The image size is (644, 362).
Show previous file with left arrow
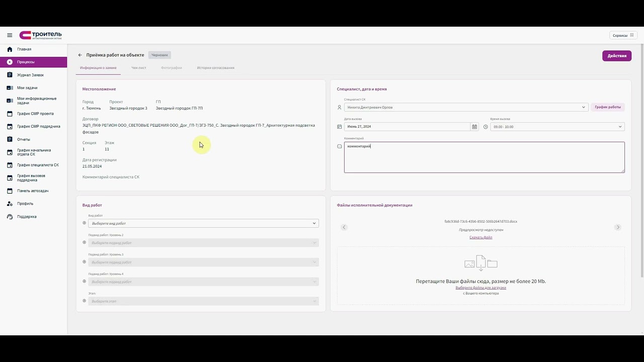(x=344, y=227)
